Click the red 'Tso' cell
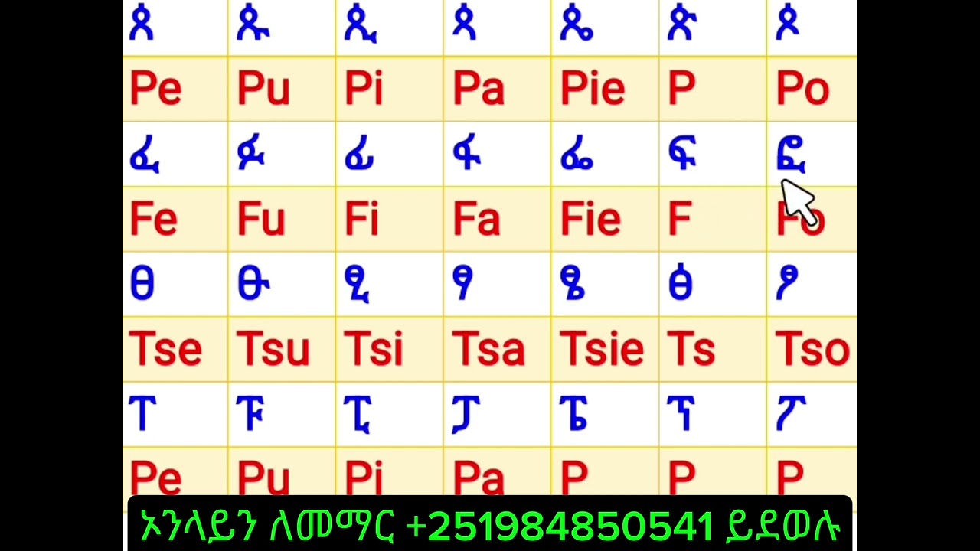The width and height of the screenshot is (980, 551). pos(813,349)
